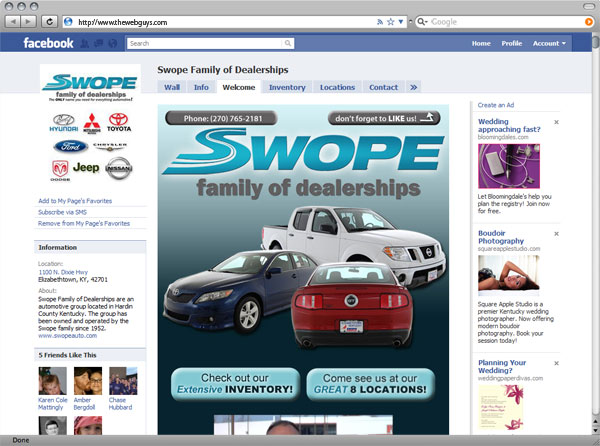The height and width of the screenshot is (446, 600).
Task: Expand the Account dropdown menu
Action: (549, 43)
